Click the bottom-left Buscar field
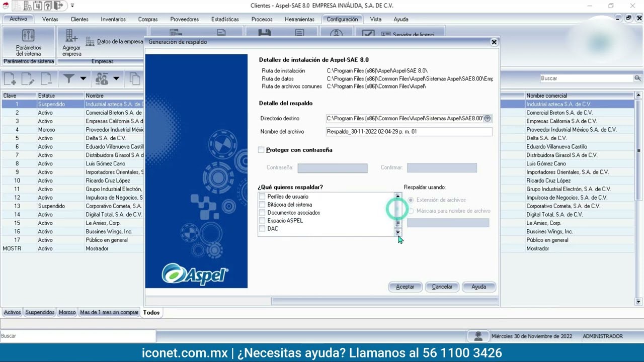 [x=78, y=336]
